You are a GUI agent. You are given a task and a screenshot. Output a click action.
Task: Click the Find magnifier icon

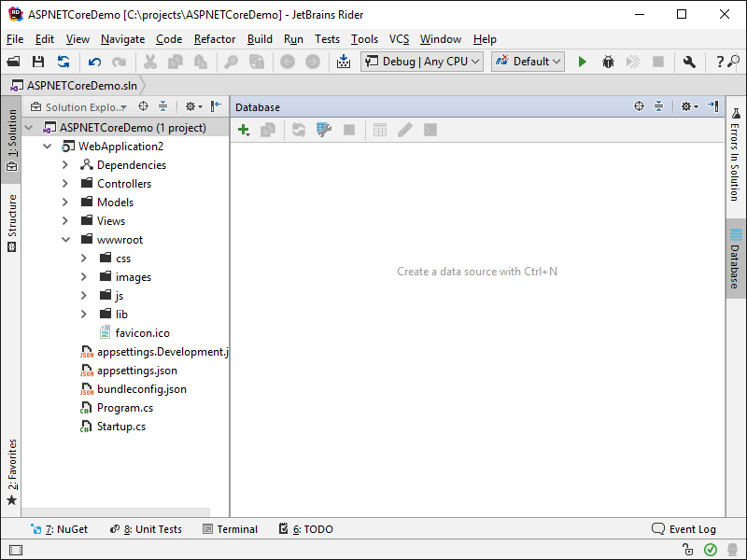[x=231, y=62]
